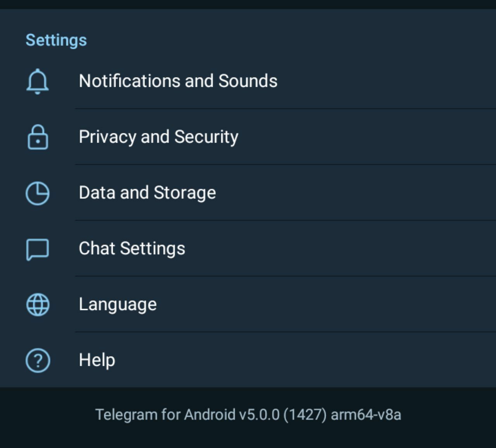Open the Help entry
Image resolution: width=496 pixels, height=448 pixels.
[97, 360]
